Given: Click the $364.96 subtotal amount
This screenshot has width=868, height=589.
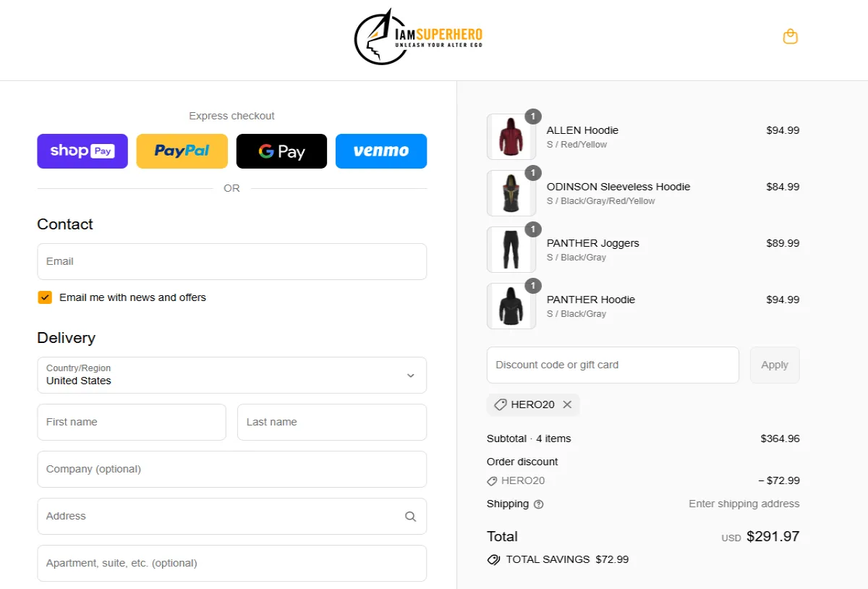Looking at the screenshot, I should point(780,438).
